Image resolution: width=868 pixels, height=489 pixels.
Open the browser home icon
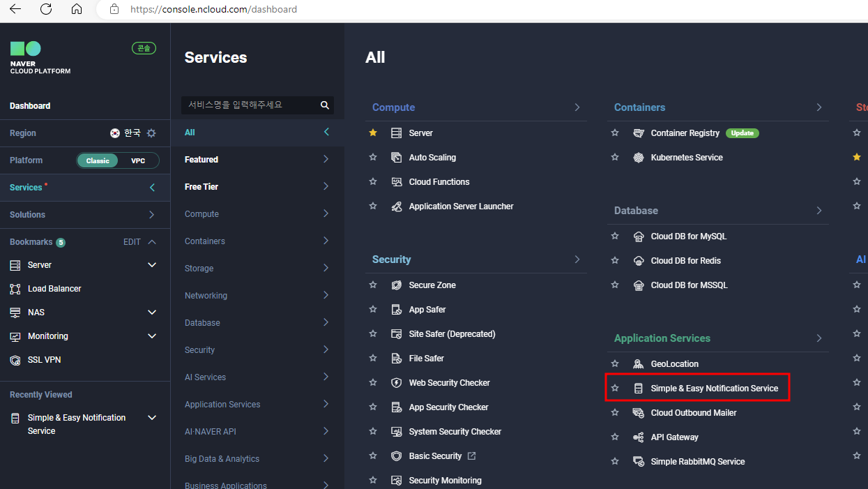(x=77, y=9)
